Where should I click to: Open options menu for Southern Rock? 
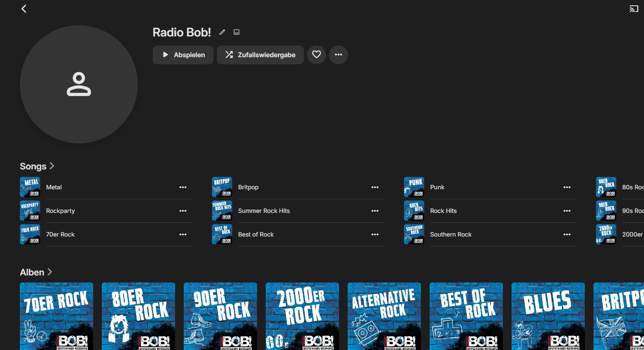[567, 234]
